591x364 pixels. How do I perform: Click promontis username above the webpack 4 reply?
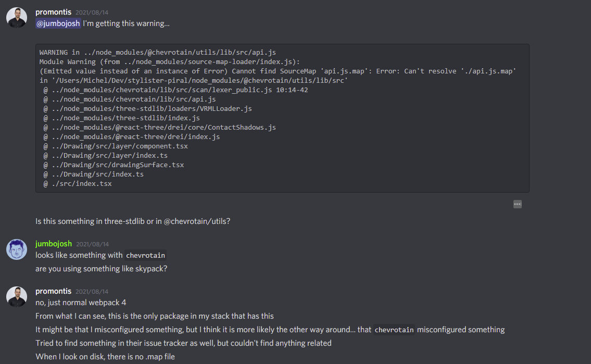[x=53, y=291]
